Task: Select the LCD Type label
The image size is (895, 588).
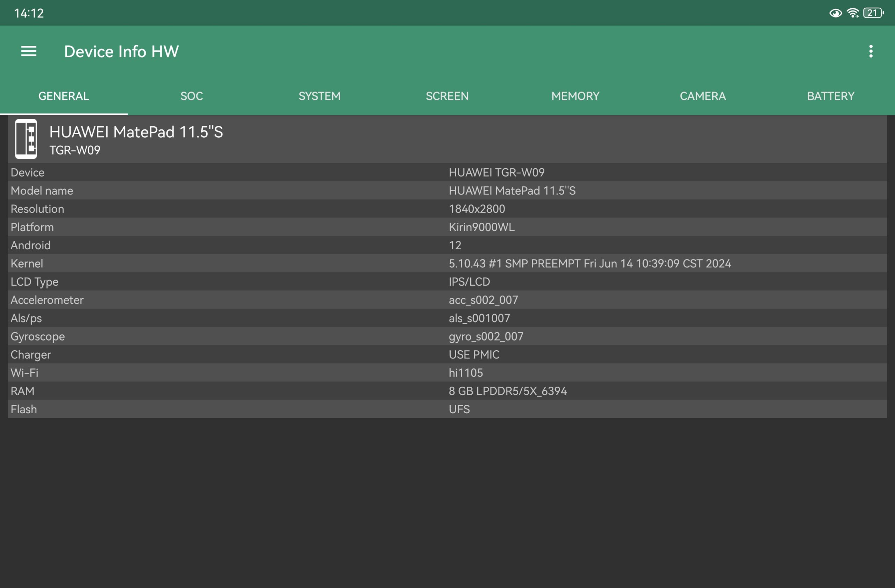Action: [x=35, y=282]
